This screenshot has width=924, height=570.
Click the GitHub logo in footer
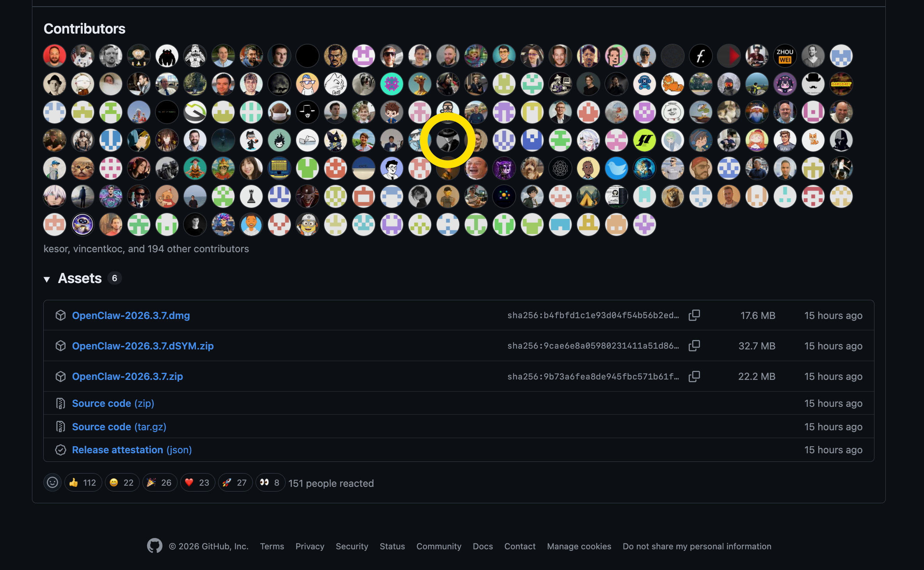pyautogui.click(x=155, y=546)
